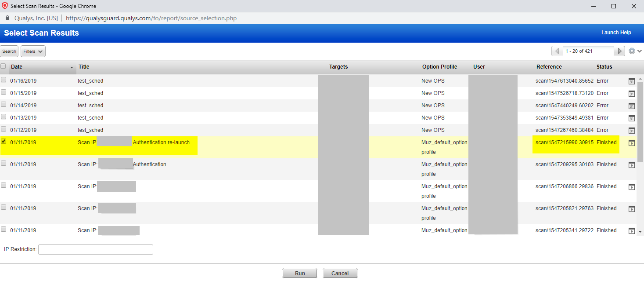Click the calendar icon beside the 01/14/2019 scan
644x288 pixels.
(x=631, y=106)
